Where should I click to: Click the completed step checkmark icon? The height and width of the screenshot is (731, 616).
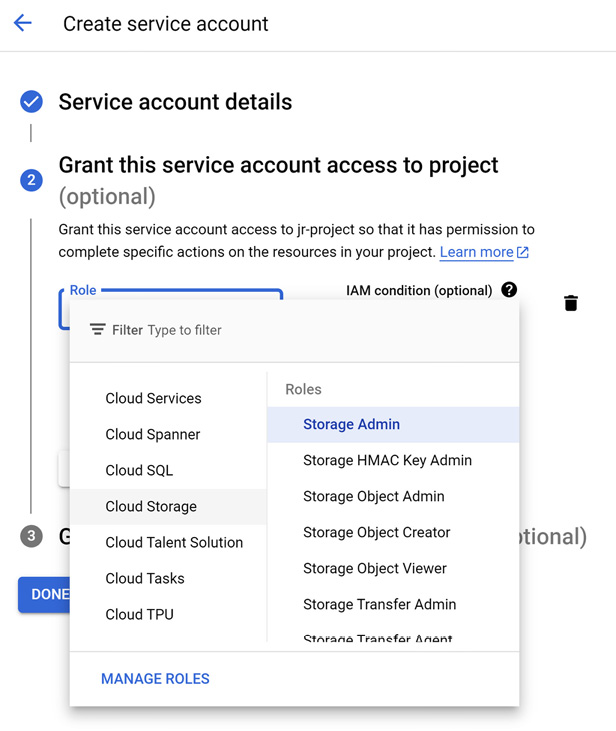point(31,102)
